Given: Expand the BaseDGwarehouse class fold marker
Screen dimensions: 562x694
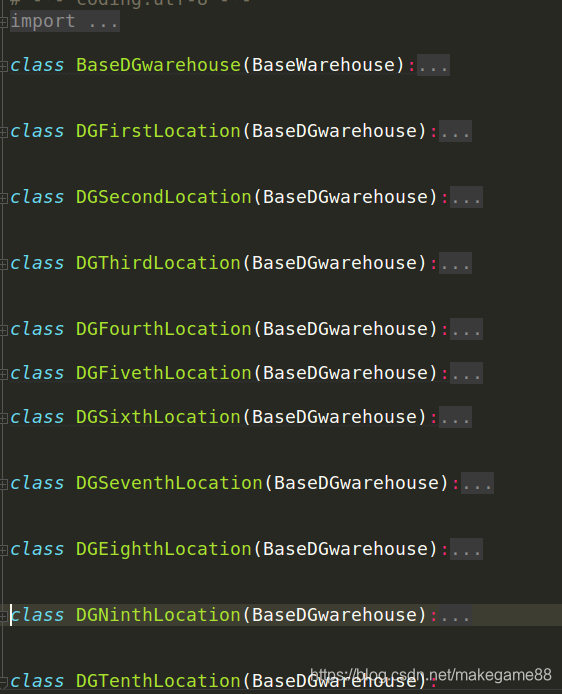Looking at the screenshot, I should click(x=3, y=66).
